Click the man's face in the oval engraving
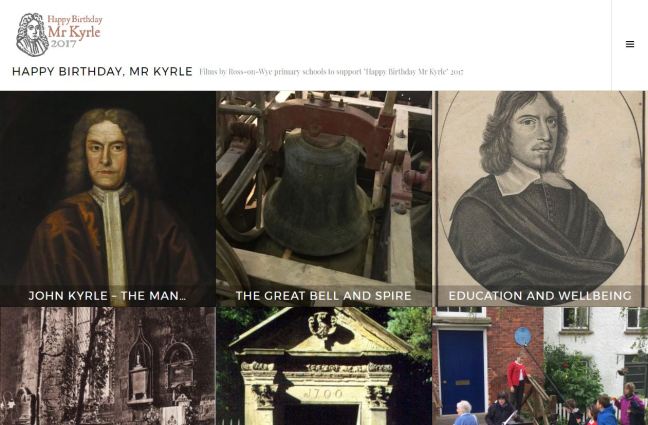 tap(537, 131)
